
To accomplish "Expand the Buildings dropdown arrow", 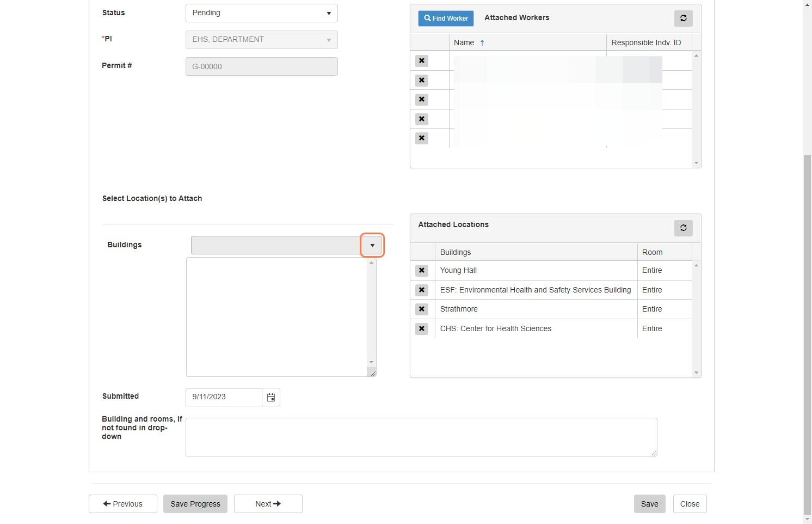I will [x=372, y=245].
